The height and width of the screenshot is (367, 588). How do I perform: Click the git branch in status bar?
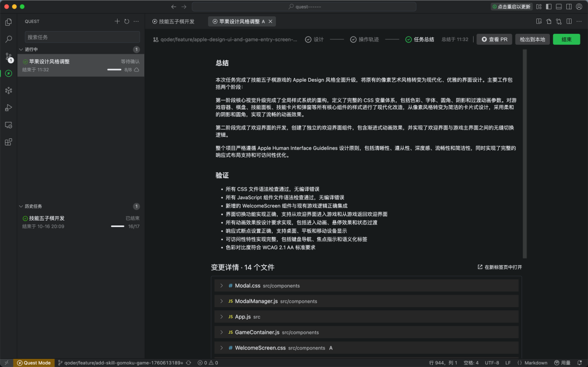click(x=120, y=363)
